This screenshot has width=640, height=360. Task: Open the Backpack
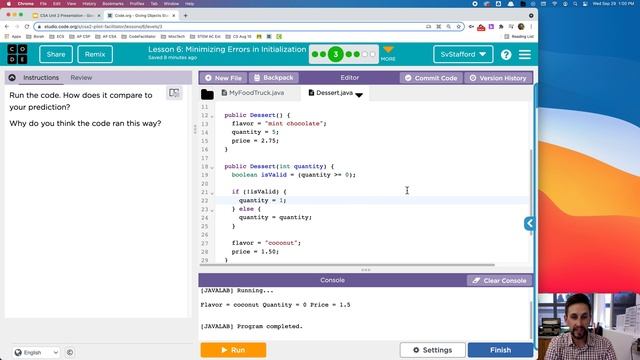pyautogui.click(x=273, y=78)
